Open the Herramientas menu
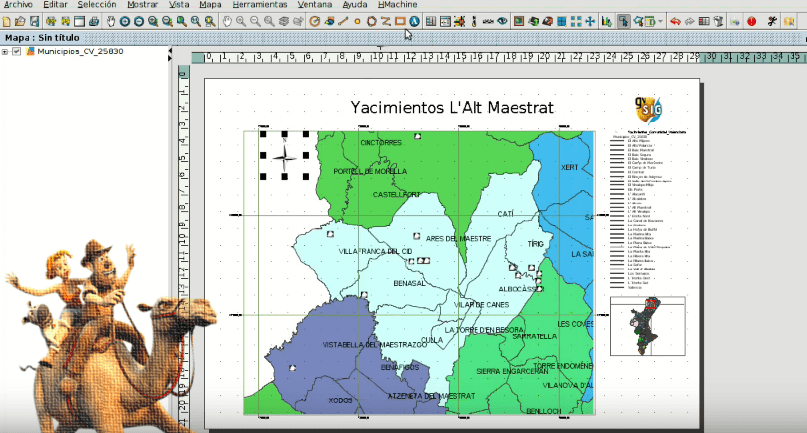Image resolution: width=807 pixels, height=433 pixels. (x=259, y=5)
